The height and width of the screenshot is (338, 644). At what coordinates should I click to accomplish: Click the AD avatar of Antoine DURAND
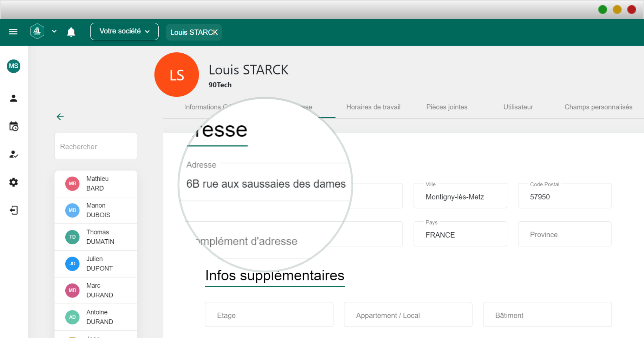[72, 317]
